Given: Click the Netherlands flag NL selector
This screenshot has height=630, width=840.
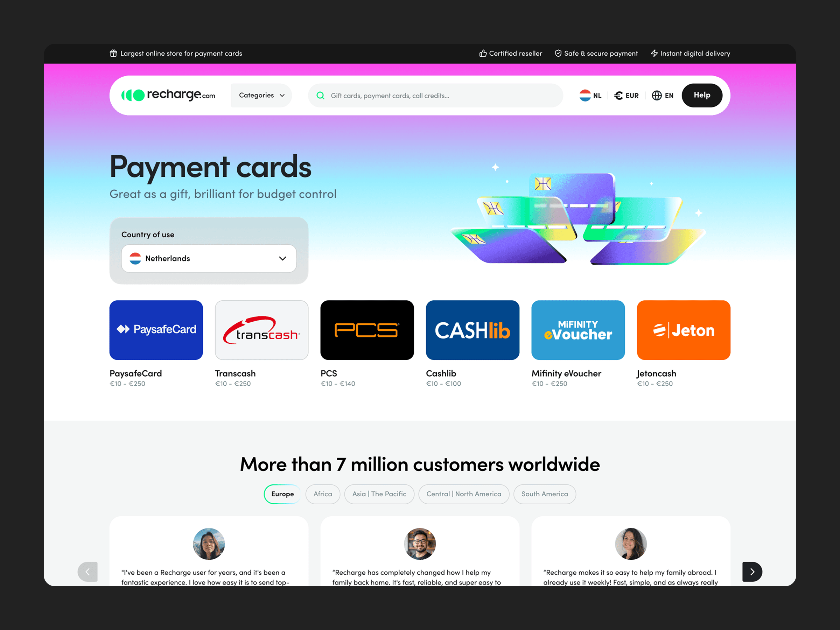Looking at the screenshot, I should click(x=590, y=95).
